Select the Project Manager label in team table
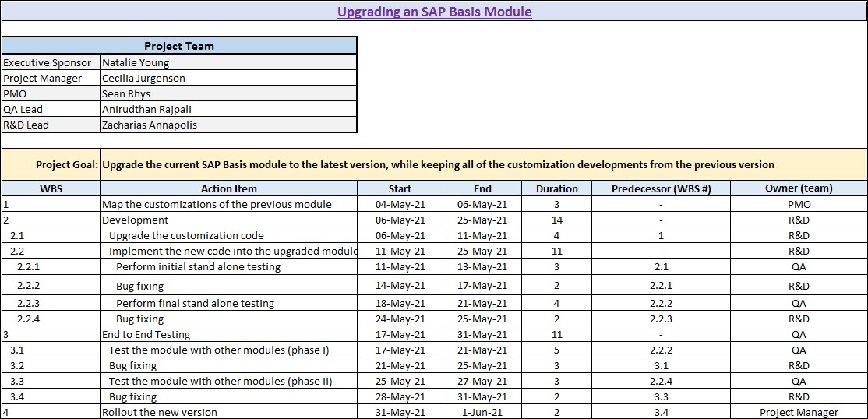Image resolution: width=868 pixels, height=419 pixels. tap(51, 78)
